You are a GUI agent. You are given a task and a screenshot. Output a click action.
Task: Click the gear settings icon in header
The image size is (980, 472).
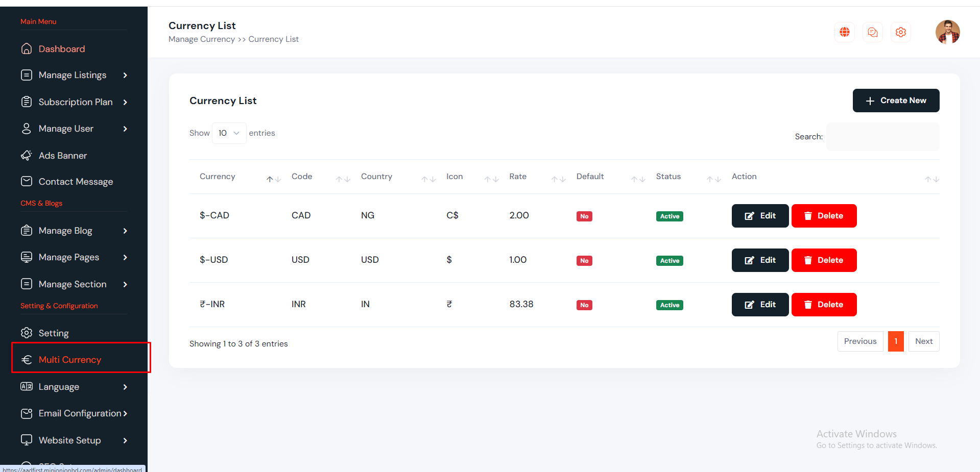coord(901,32)
